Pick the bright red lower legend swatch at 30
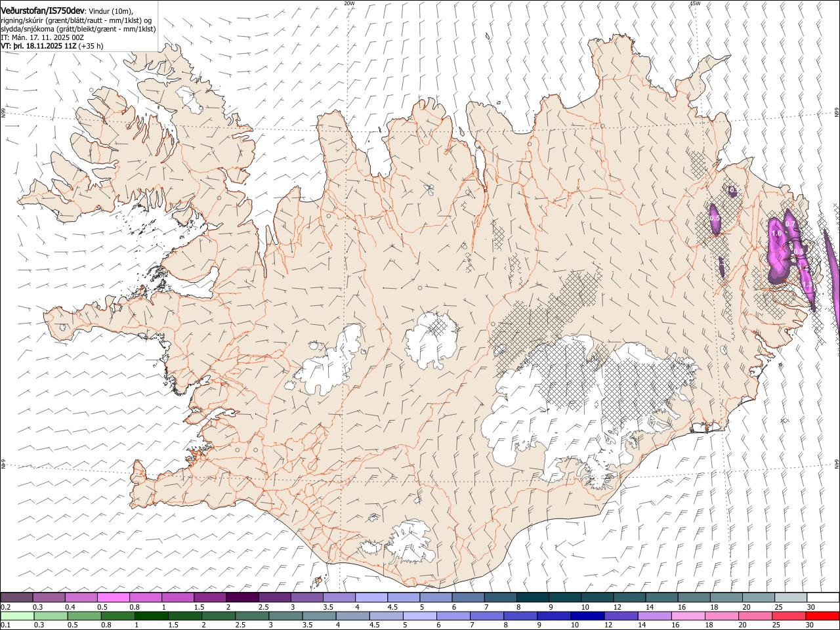This screenshot has width=840, height=630. [822, 616]
